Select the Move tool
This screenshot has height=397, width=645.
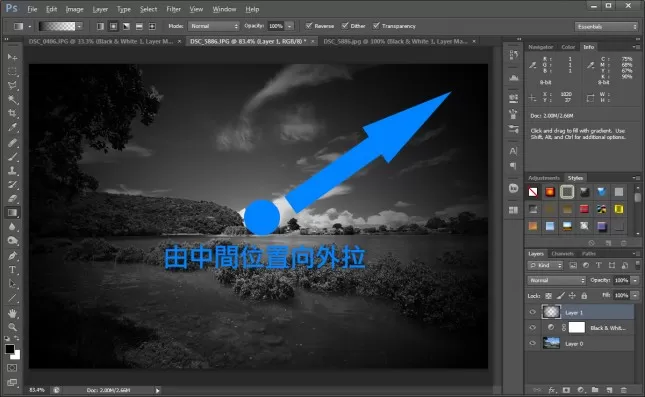pyautogui.click(x=12, y=57)
